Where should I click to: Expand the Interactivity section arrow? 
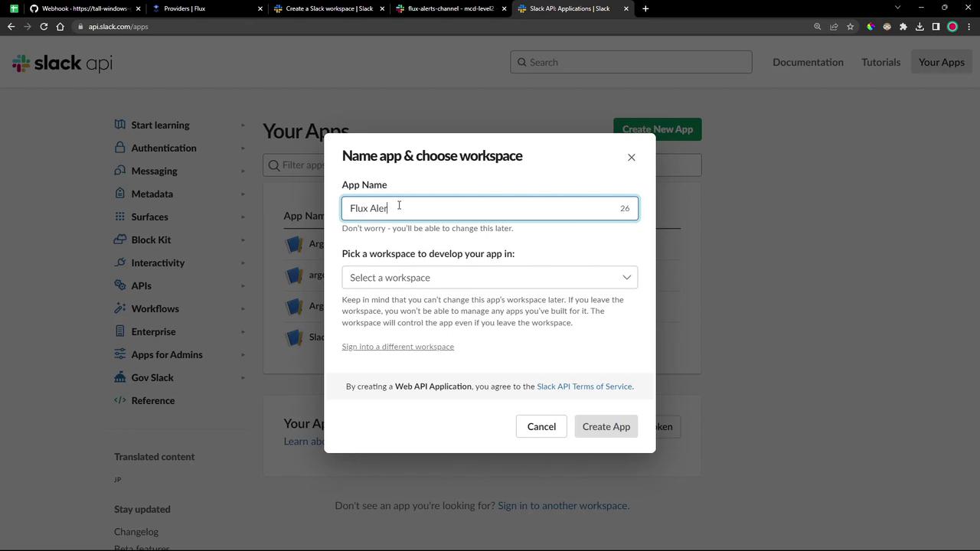coord(243,262)
